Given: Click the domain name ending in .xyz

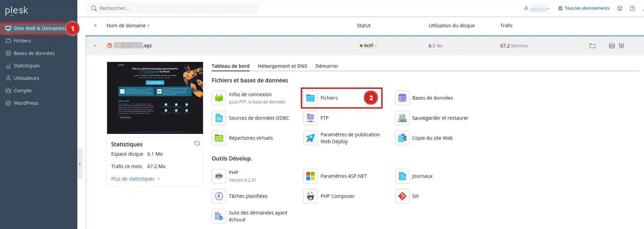Looking at the screenshot, I should (x=133, y=46).
